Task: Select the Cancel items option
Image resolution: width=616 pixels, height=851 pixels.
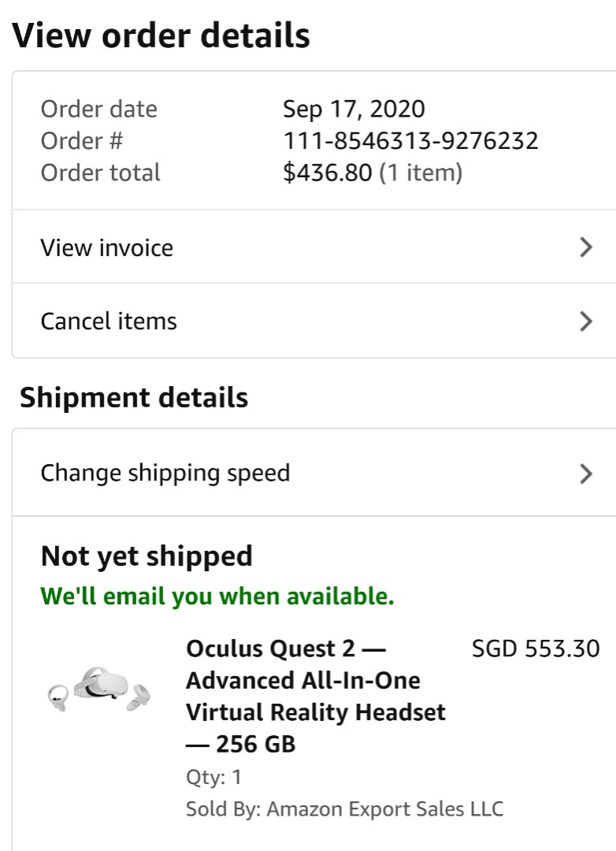Action: tap(315, 321)
